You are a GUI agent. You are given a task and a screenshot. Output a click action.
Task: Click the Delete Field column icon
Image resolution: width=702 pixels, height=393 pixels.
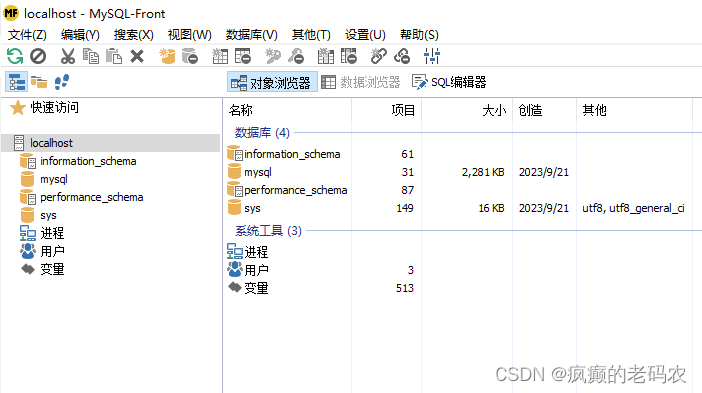pos(349,56)
